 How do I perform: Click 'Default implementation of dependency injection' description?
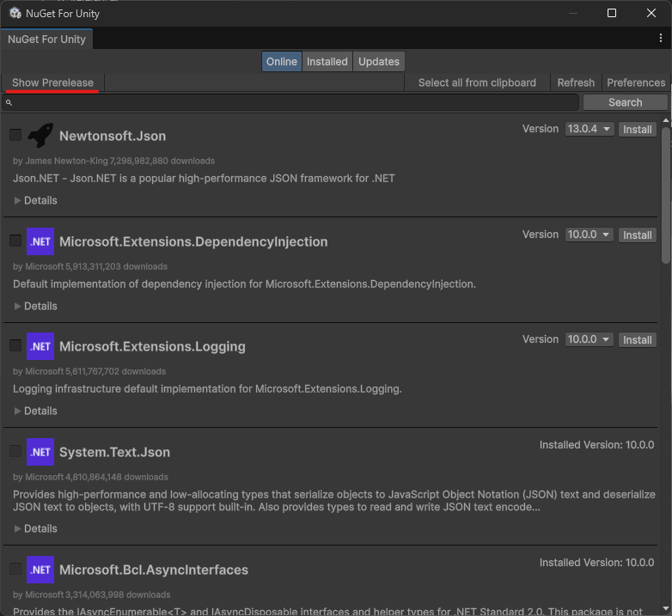(x=244, y=284)
